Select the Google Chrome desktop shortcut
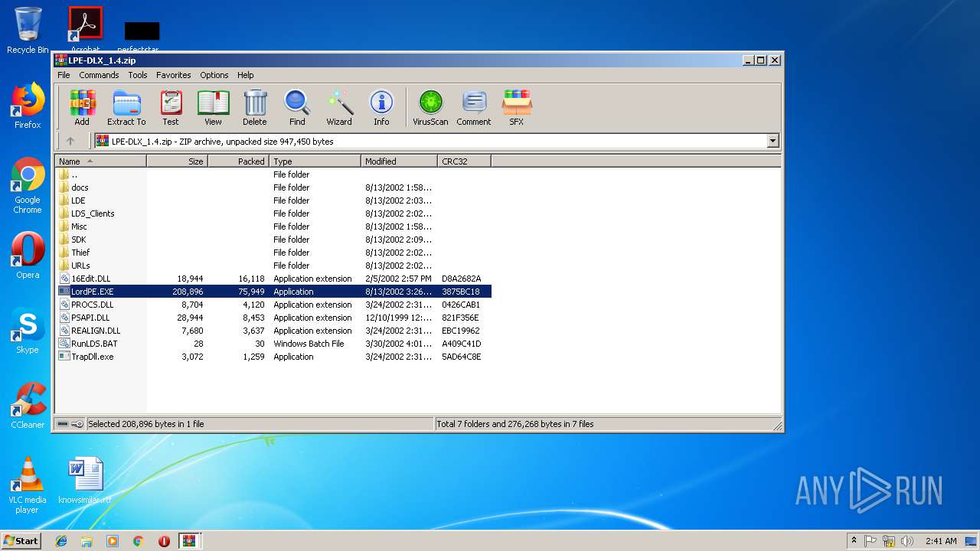 point(28,185)
